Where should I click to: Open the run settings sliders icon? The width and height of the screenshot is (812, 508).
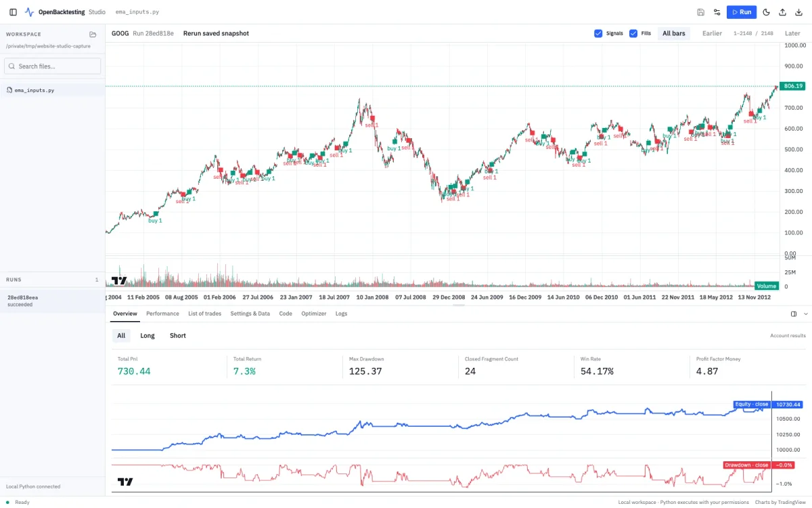[x=717, y=12]
